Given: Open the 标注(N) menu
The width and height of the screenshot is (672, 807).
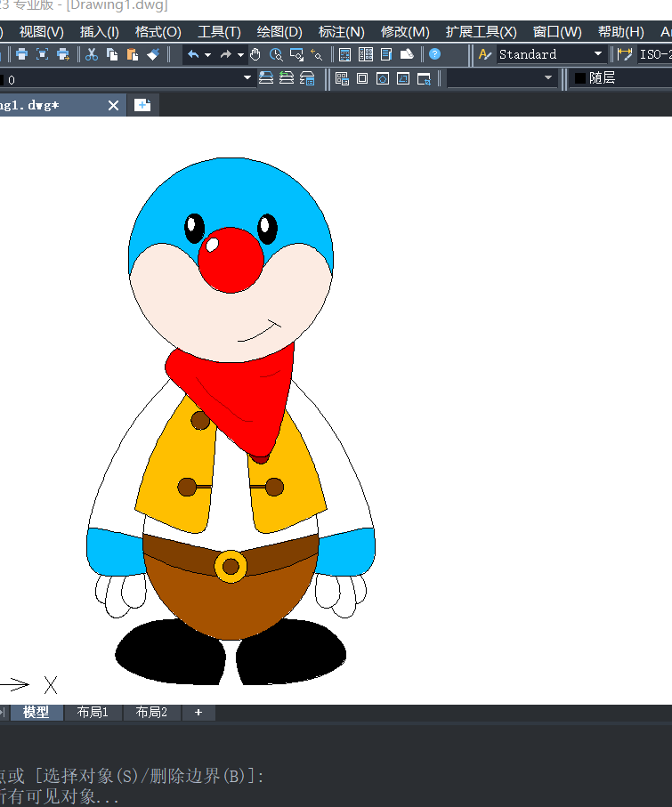Looking at the screenshot, I should (x=342, y=32).
